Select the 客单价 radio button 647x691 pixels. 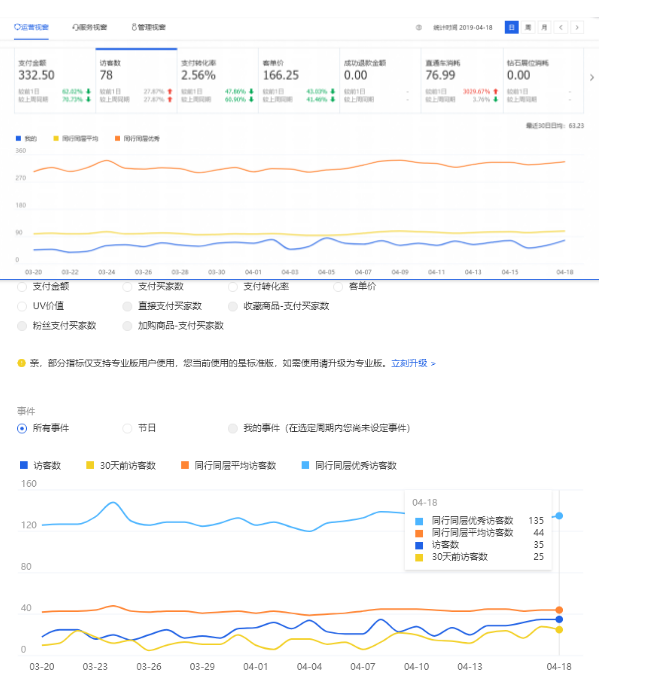(x=338, y=287)
